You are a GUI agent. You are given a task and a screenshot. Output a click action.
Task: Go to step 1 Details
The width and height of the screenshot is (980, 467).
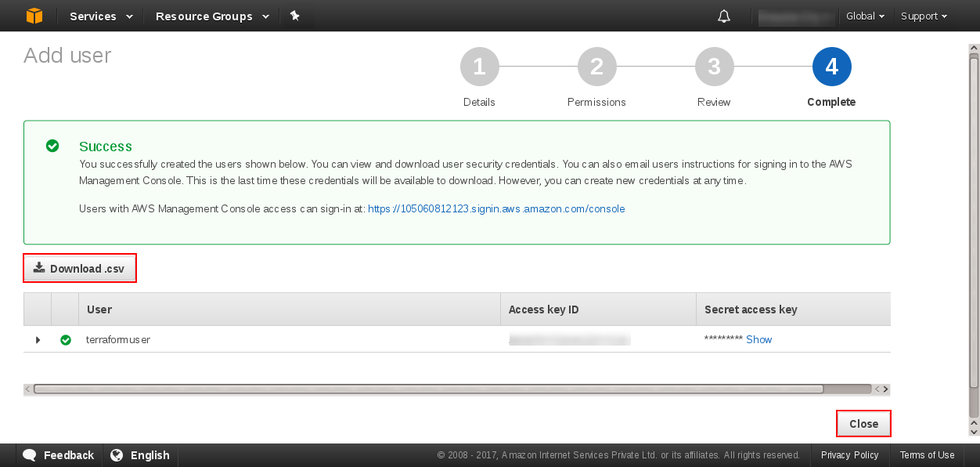click(479, 67)
